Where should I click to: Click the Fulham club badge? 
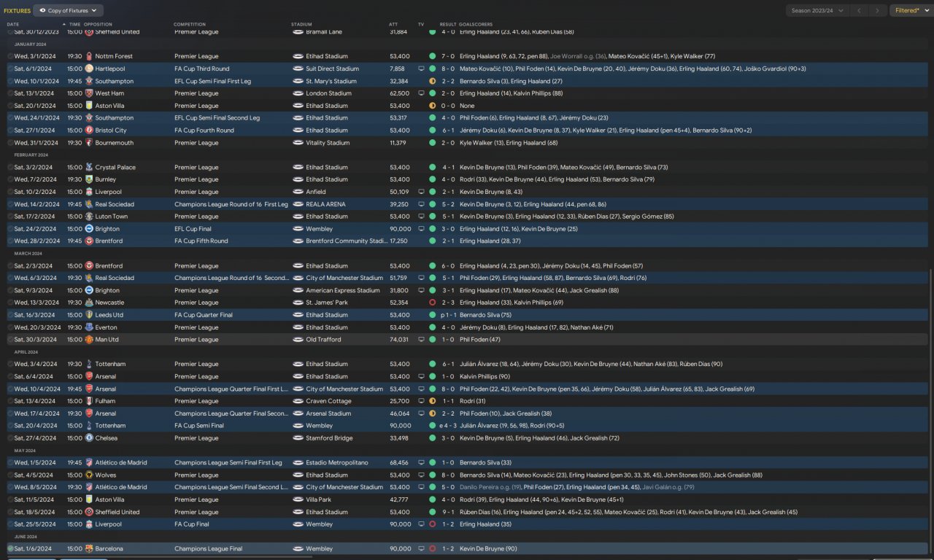(x=89, y=401)
